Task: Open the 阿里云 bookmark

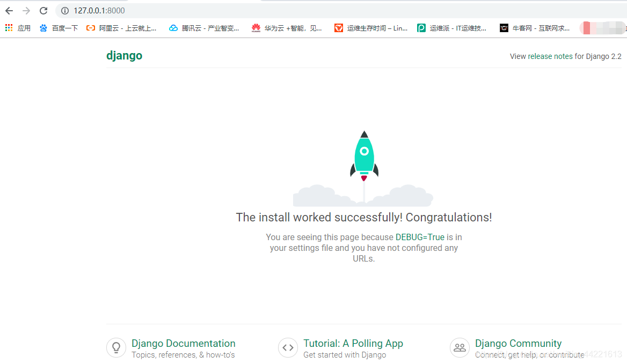Action: (x=121, y=28)
